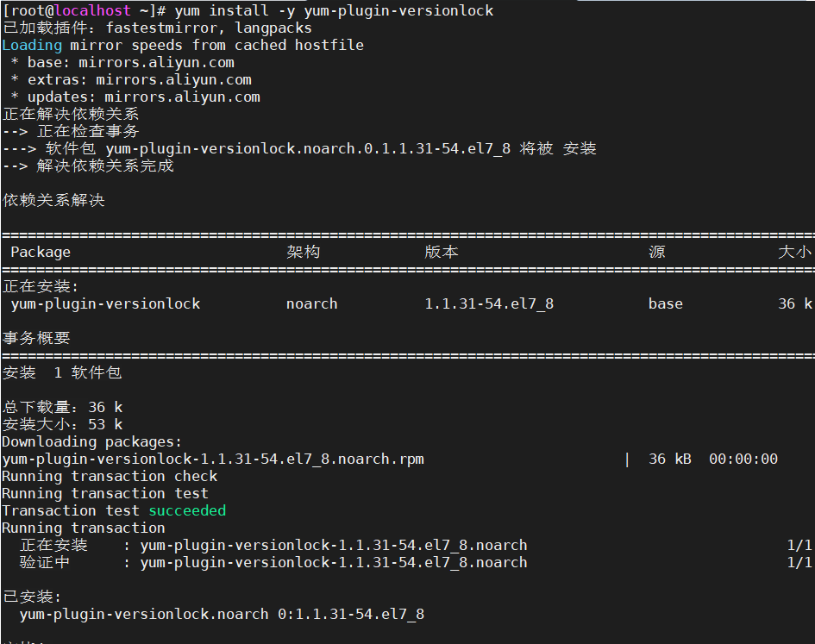Click the "架构" column header

point(303,252)
